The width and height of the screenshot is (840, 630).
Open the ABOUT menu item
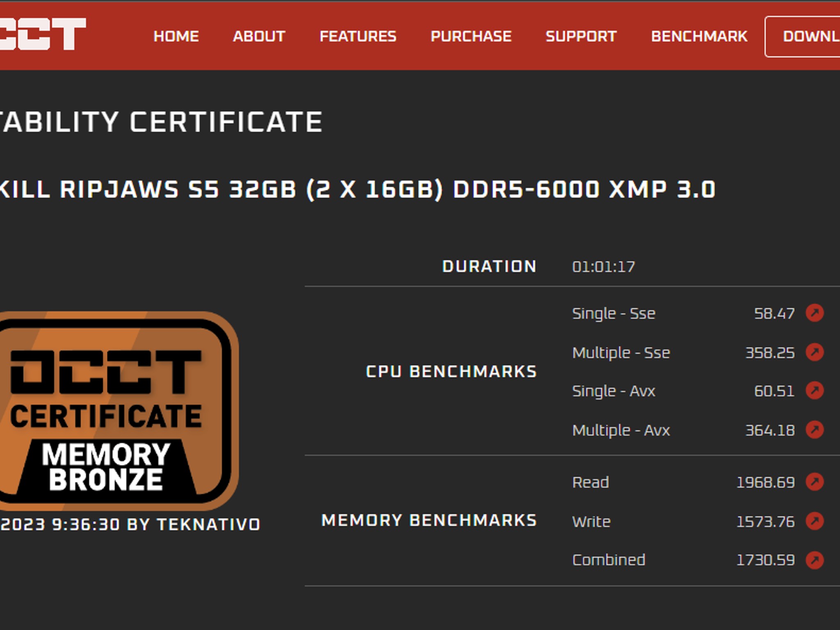tap(259, 37)
